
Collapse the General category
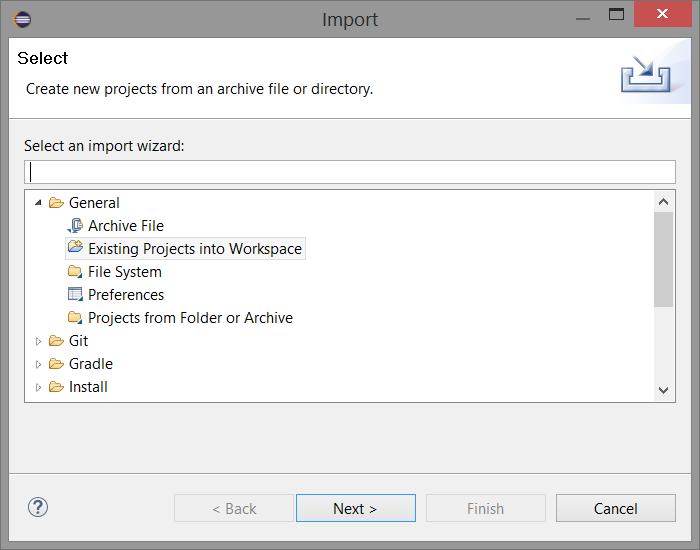(38, 203)
